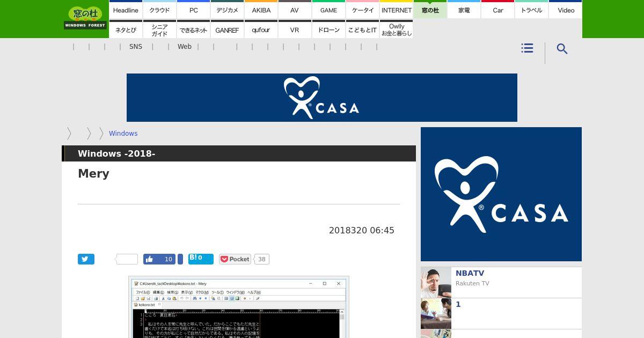
Task: Open the 窓の杜 tab
Action: pos(430,10)
